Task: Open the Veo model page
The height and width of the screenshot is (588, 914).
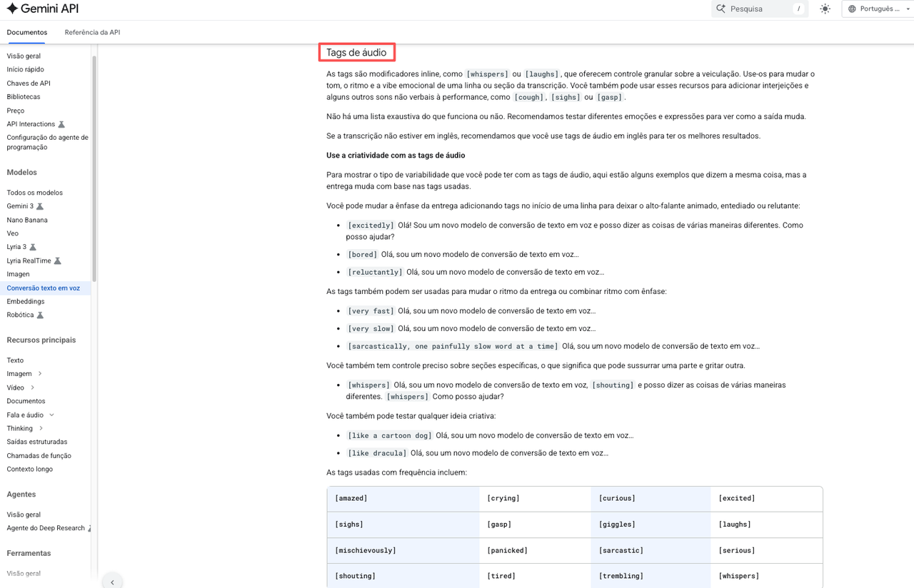Action: 13,233
